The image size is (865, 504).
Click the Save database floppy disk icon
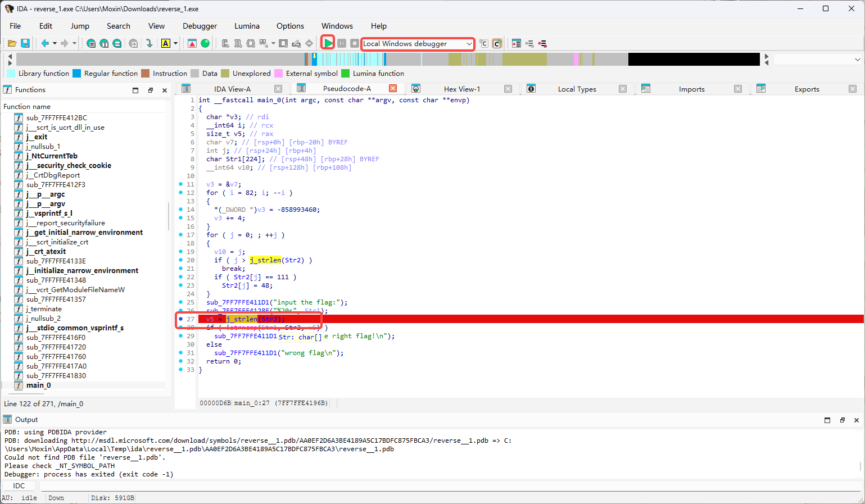point(25,43)
